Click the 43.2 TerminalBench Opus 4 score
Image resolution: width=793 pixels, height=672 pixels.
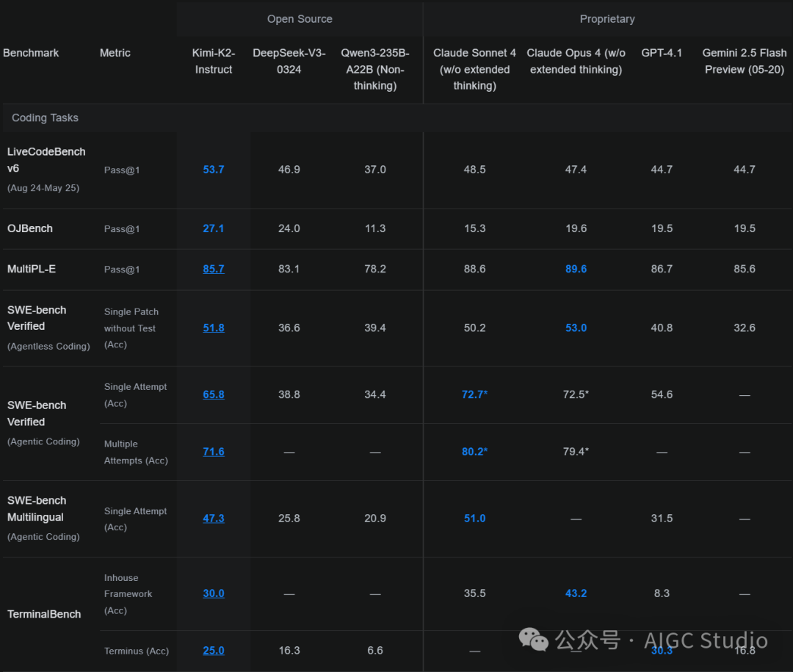tap(576, 593)
